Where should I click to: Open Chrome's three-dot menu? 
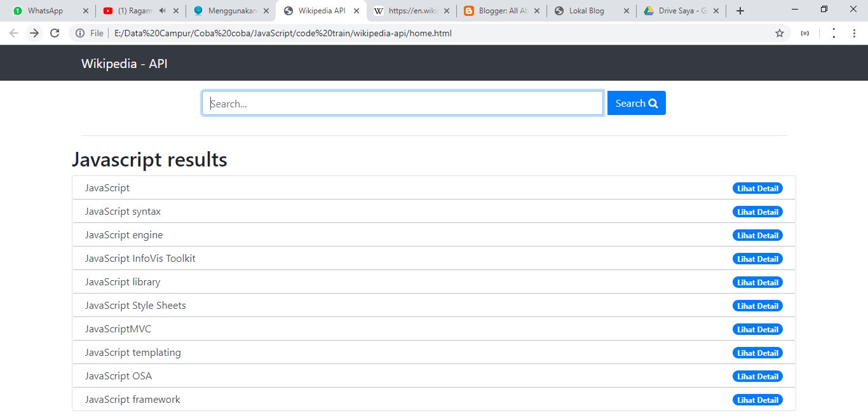tap(854, 33)
